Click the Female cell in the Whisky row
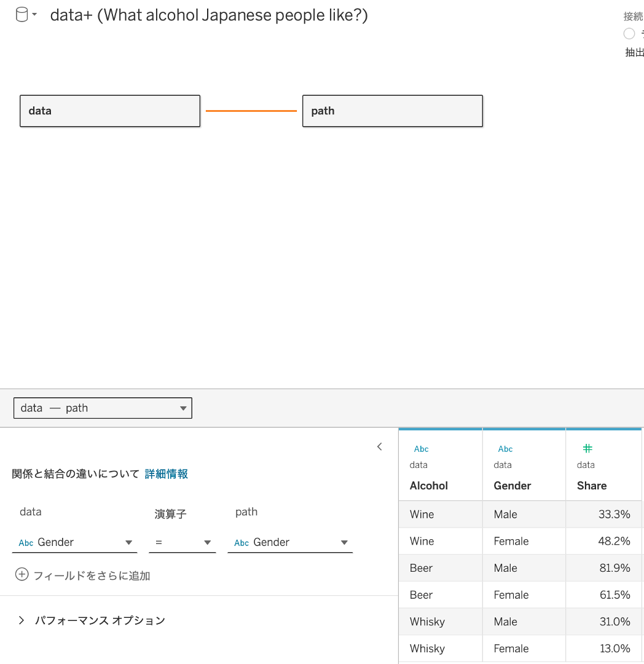 [524, 649]
